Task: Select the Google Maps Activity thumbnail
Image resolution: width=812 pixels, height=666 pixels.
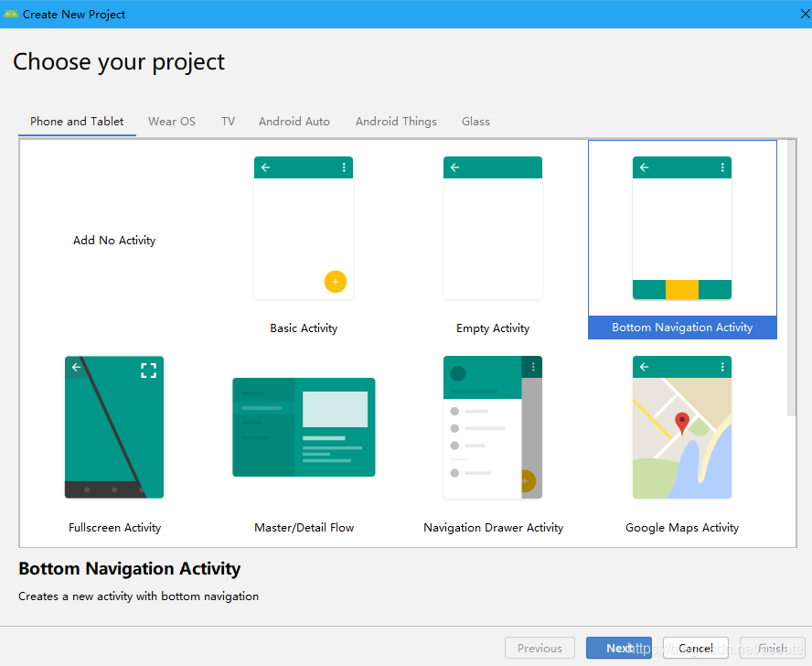Action: [x=682, y=427]
